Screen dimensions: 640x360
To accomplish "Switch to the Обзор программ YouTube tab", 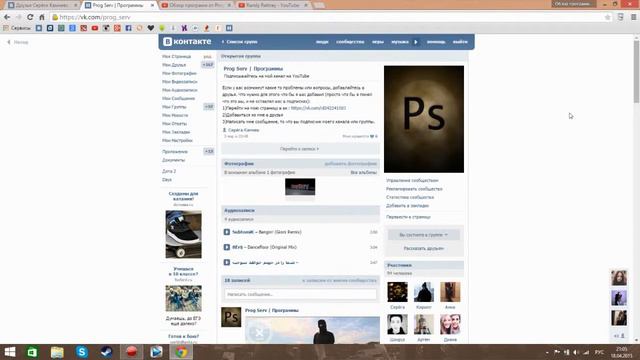I will click(x=196, y=5).
